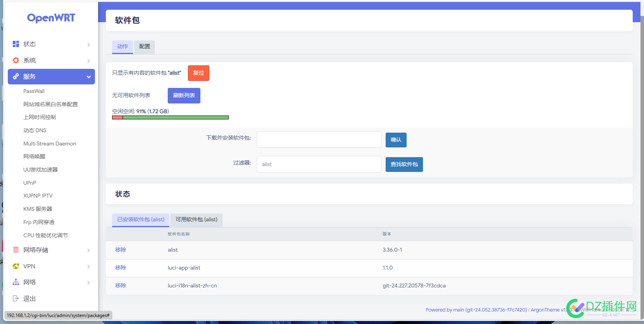Click the free space progress bar
This screenshot has height=324, width=644.
point(170,117)
